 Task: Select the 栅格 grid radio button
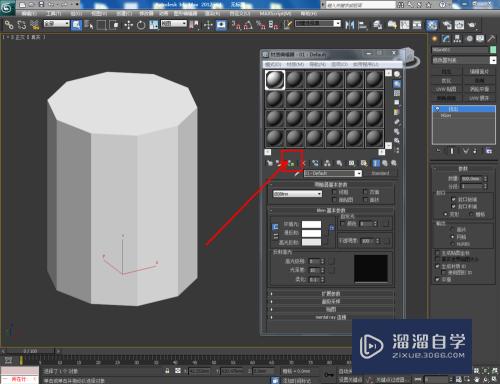coord(471,214)
